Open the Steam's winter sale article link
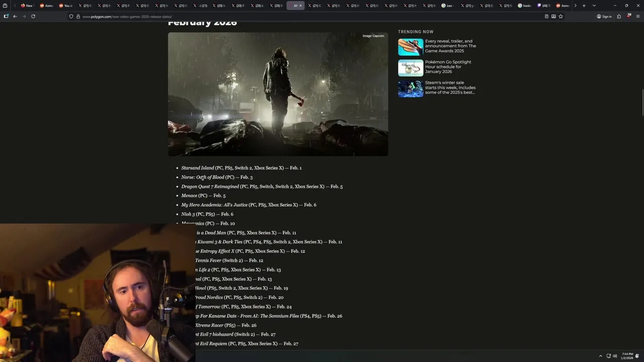Image resolution: width=644 pixels, height=362 pixels. coord(450,87)
